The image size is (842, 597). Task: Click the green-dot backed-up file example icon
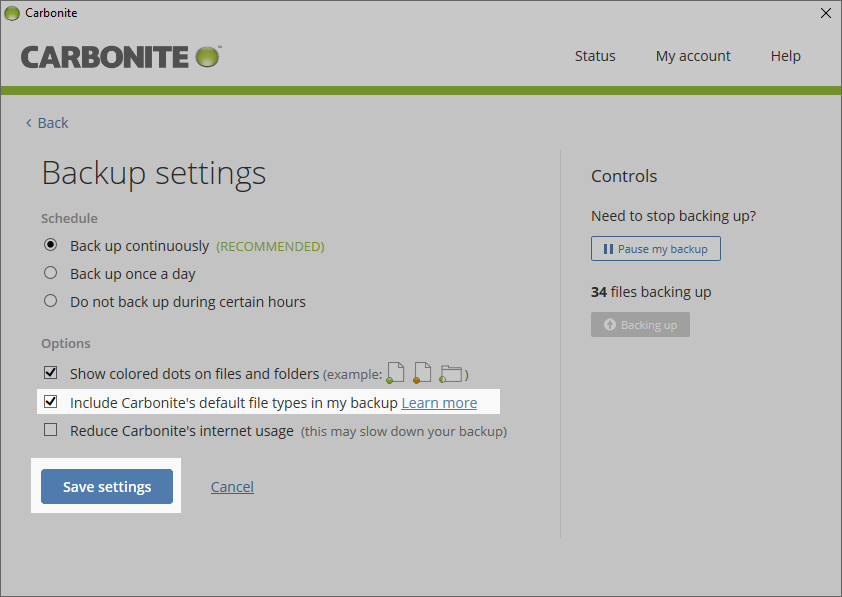395,372
